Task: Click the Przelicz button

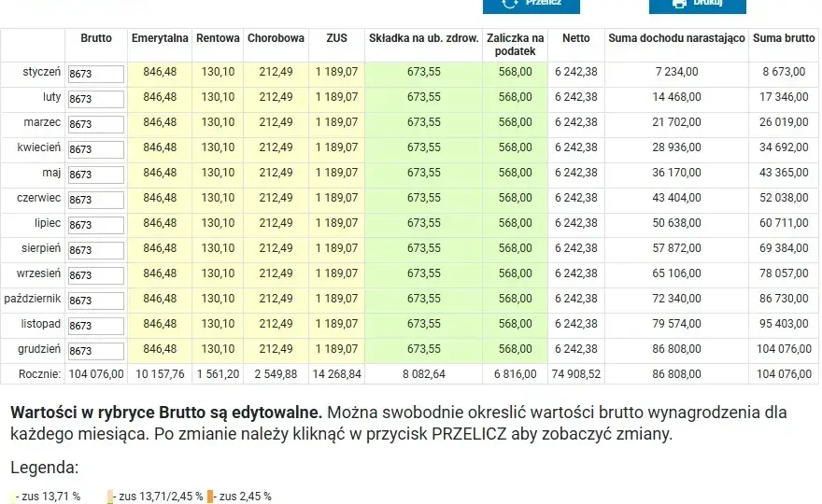Action: pyautogui.click(x=531, y=6)
